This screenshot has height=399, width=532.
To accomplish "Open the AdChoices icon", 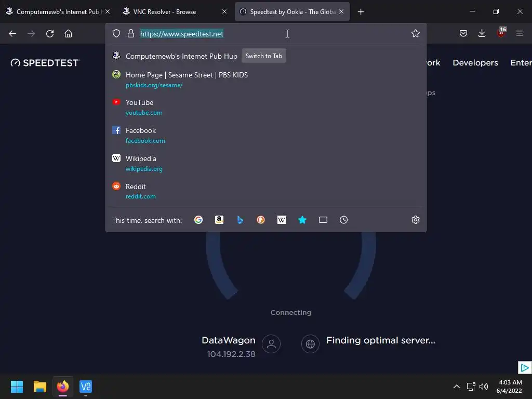I will point(525,367).
